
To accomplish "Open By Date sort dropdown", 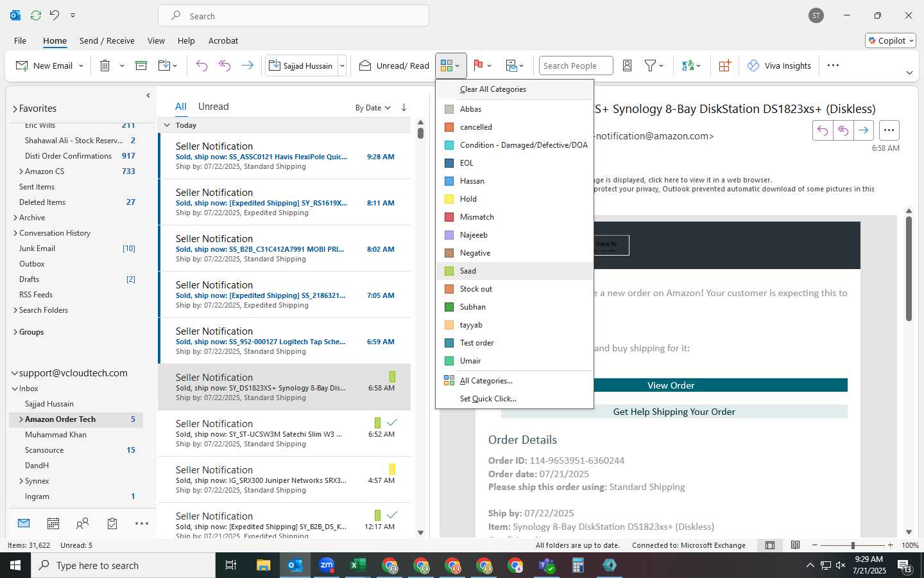I will click(373, 107).
